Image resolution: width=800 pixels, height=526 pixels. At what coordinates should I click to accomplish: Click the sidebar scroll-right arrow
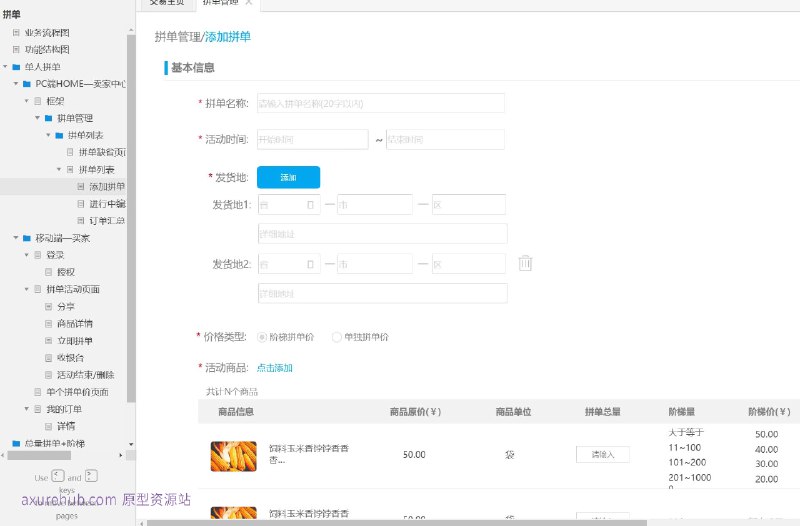click(121, 455)
